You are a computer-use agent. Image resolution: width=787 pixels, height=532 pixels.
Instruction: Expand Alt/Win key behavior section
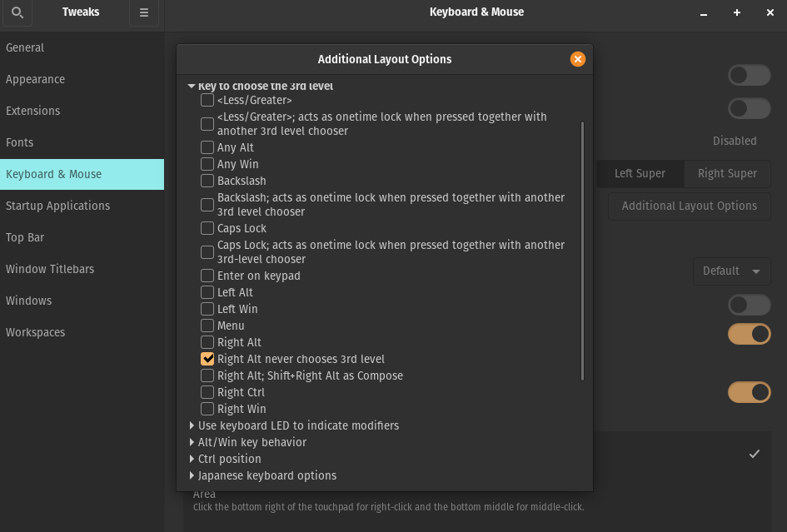pos(192,442)
